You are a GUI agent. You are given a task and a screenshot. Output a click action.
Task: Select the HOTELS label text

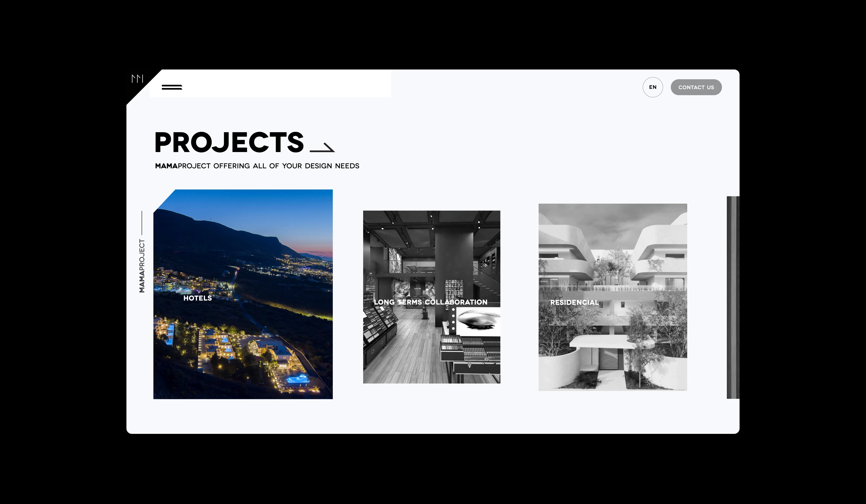(198, 298)
